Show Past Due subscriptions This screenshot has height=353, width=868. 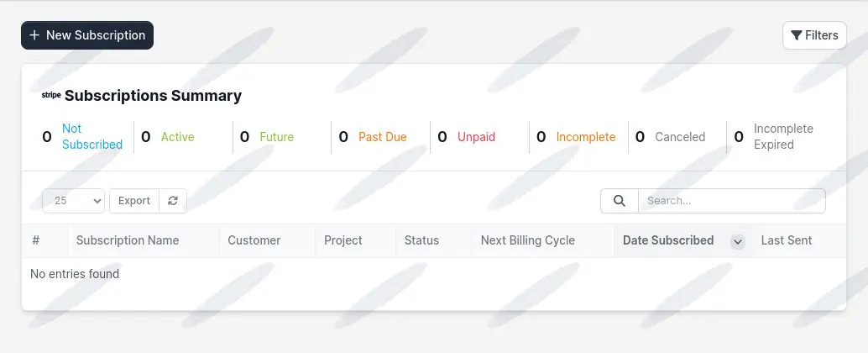pyautogui.click(x=382, y=137)
